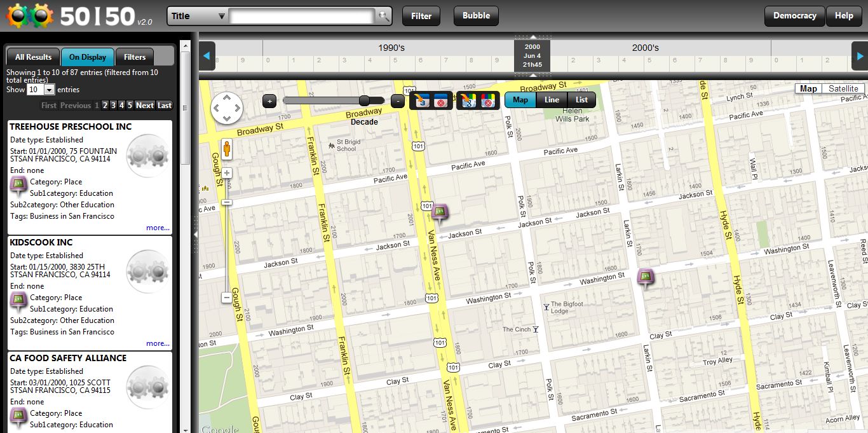Click the colored map target icon
Image resolution: width=868 pixels, height=433 pixels.
pos(488,100)
